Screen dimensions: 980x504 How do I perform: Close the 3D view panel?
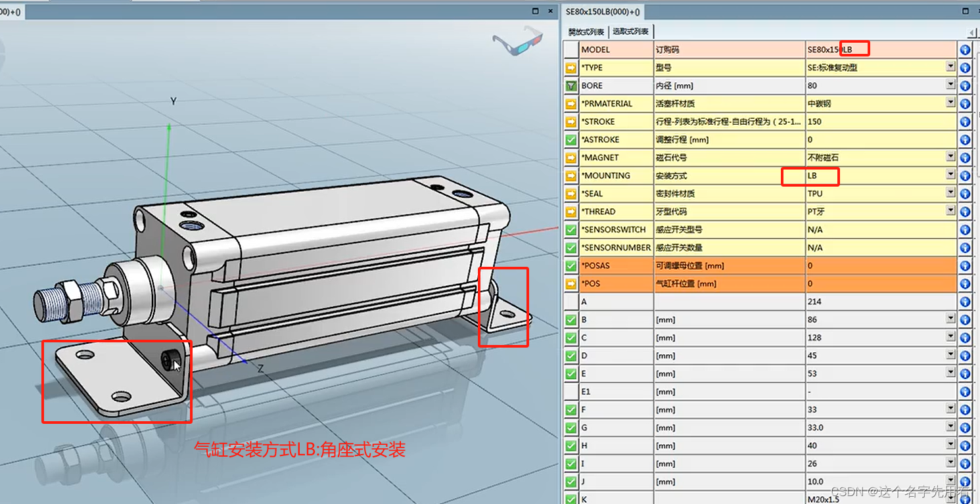(551, 11)
